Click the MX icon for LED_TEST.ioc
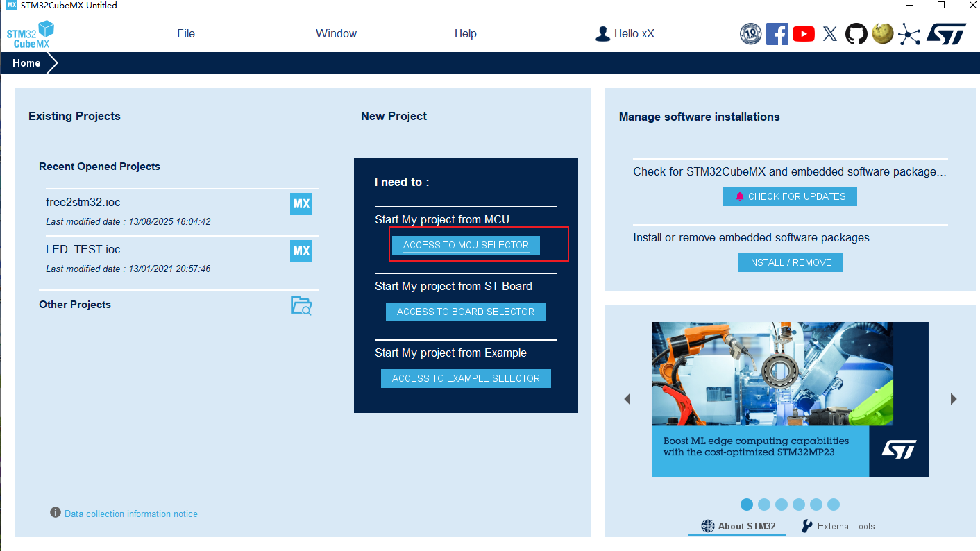Screen dimensions: 980x551 (301, 251)
